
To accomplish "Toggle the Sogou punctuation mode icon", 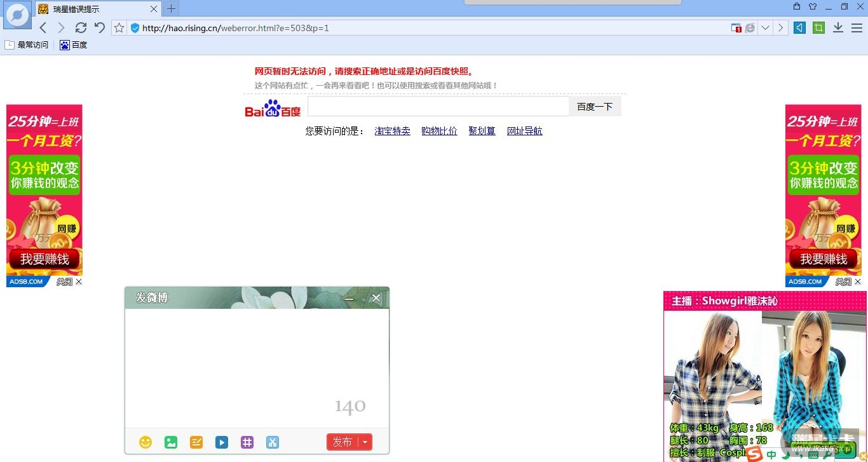I will tap(799, 456).
